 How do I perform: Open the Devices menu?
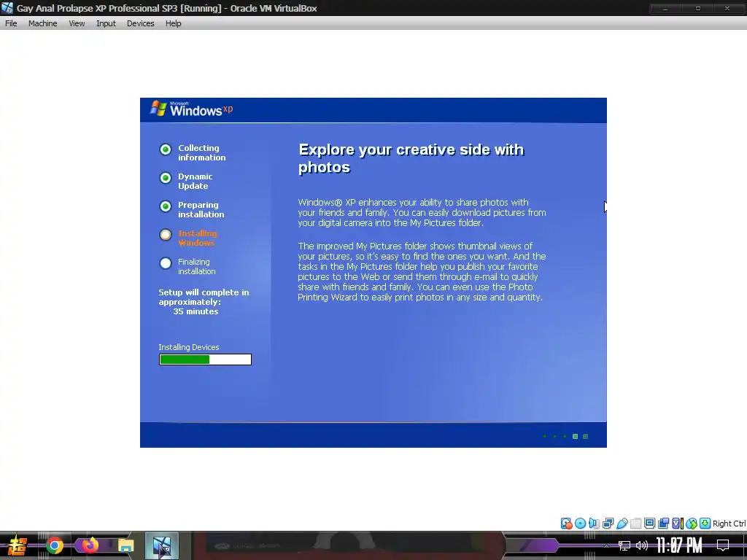pyautogui.click(x=140, y=23)
